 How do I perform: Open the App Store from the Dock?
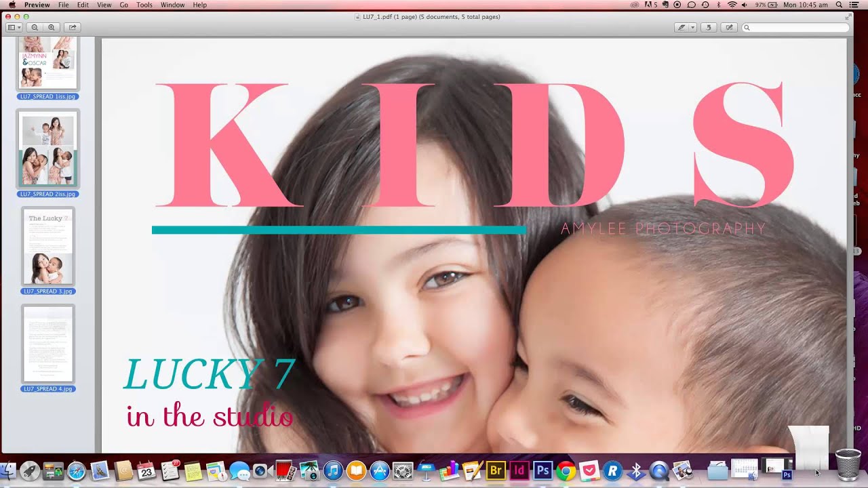coord(380,470)
